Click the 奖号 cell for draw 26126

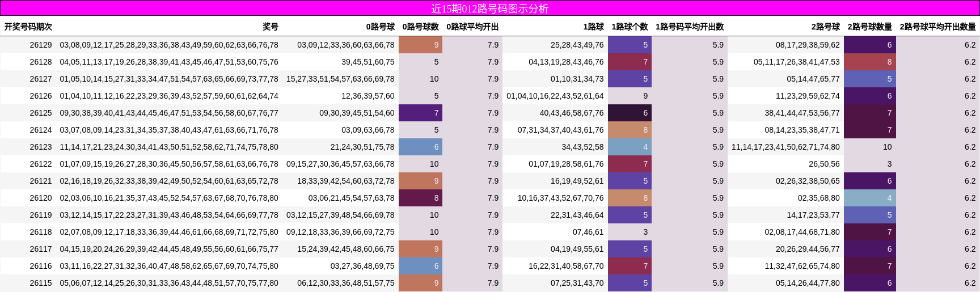point(169,96)
